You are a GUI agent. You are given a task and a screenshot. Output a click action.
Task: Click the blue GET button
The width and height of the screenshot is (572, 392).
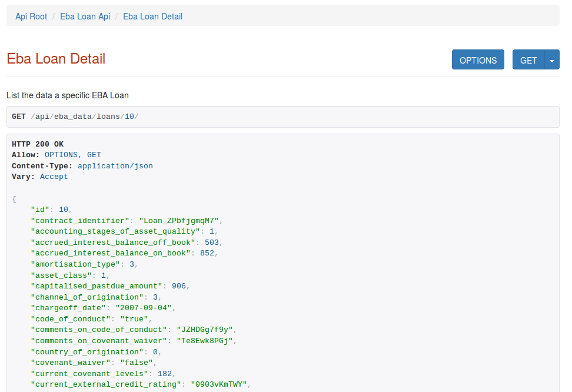point(528,60)
